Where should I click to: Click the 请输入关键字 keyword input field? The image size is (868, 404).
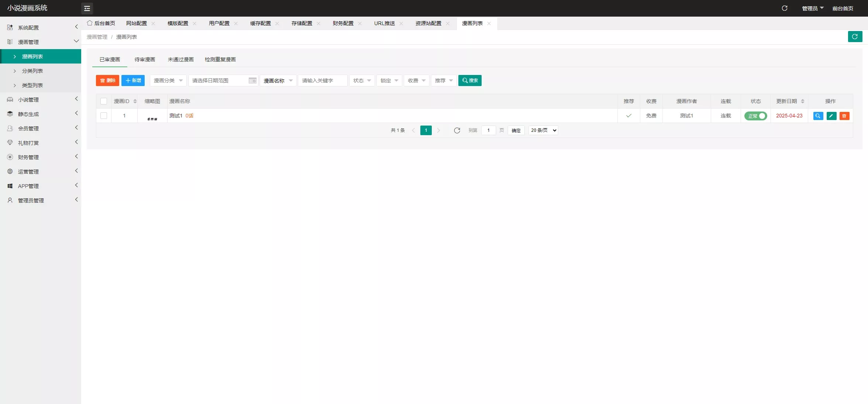[x=323, y=81]
